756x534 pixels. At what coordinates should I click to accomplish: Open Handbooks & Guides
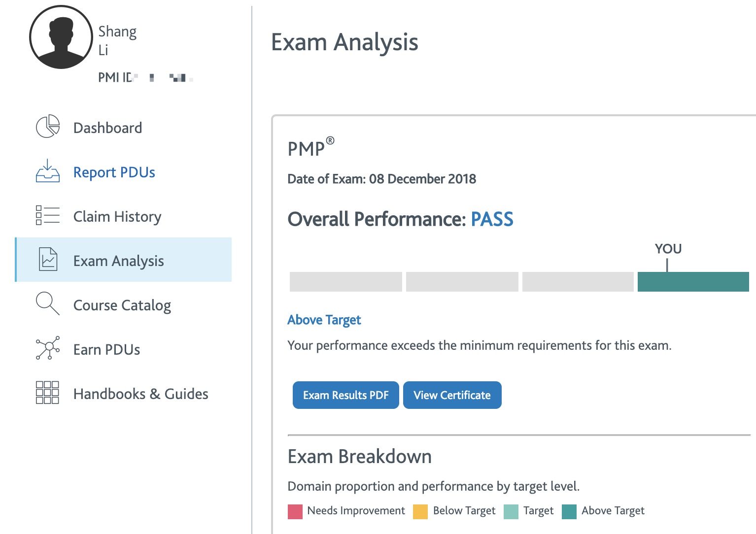141,394
